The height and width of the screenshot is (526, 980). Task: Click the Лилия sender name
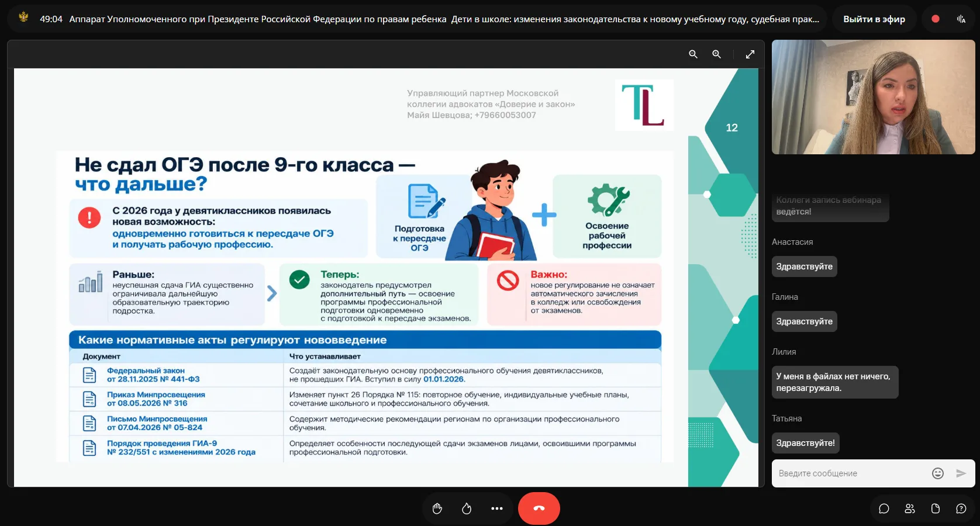click(x=784, y=352)
